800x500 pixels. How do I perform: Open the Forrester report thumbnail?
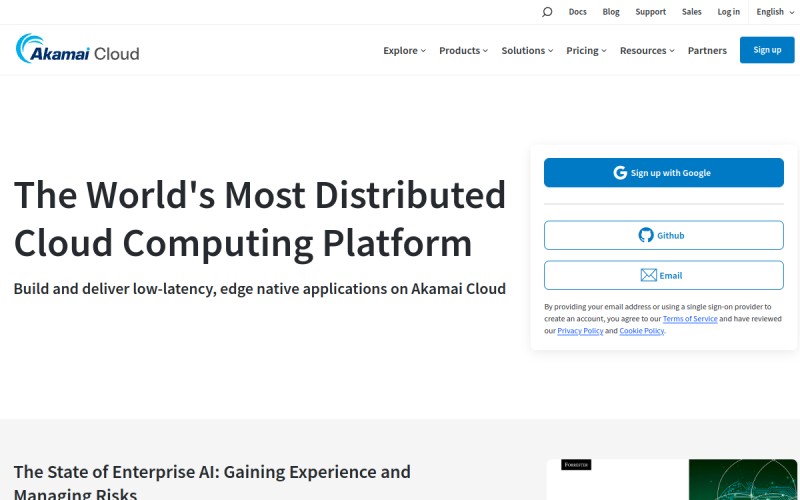(x=671, y=480)
